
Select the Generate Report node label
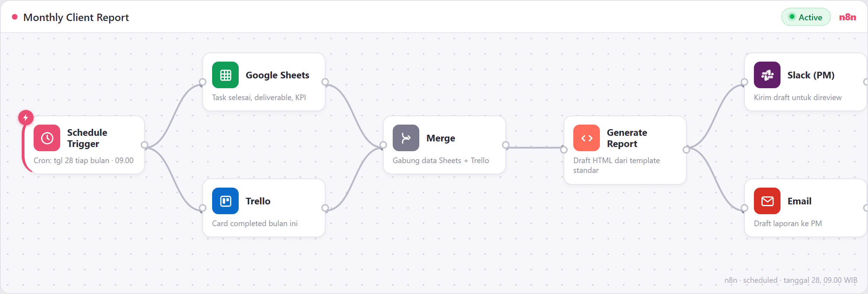pos(627,138)
